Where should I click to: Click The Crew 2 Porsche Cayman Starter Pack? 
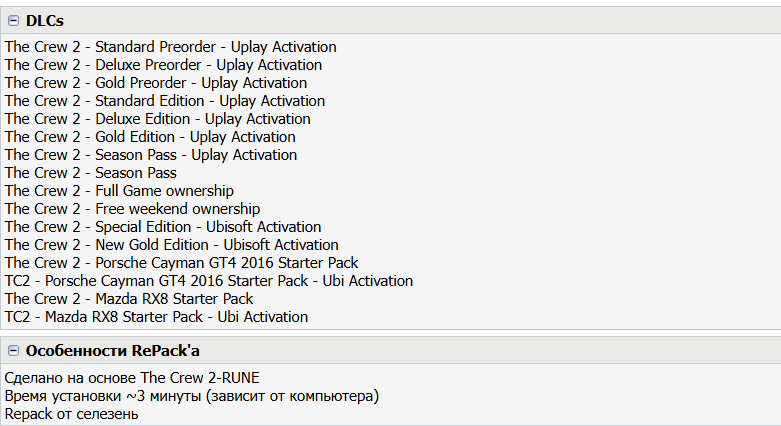[181, 263]
